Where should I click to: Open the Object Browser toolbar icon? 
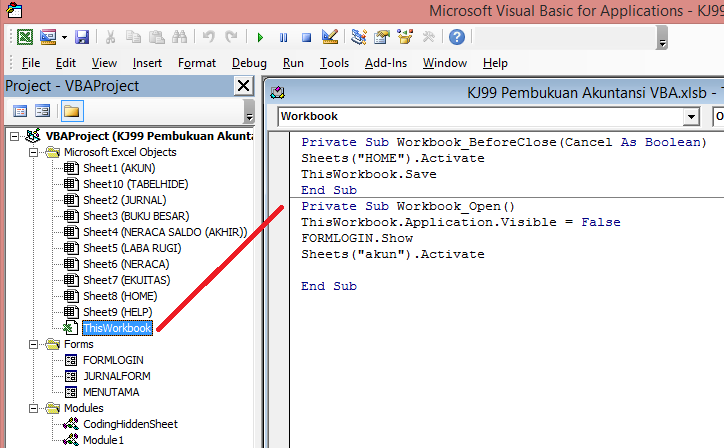tap(405, 37)
